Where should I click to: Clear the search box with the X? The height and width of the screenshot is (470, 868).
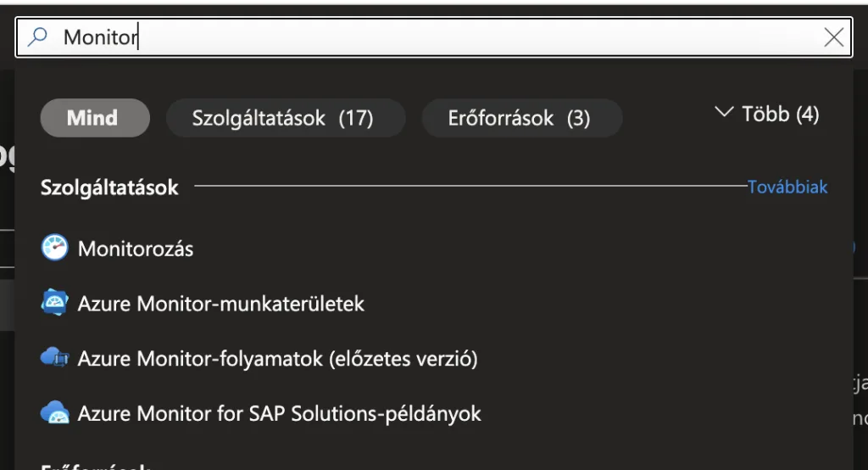[833, 36]
